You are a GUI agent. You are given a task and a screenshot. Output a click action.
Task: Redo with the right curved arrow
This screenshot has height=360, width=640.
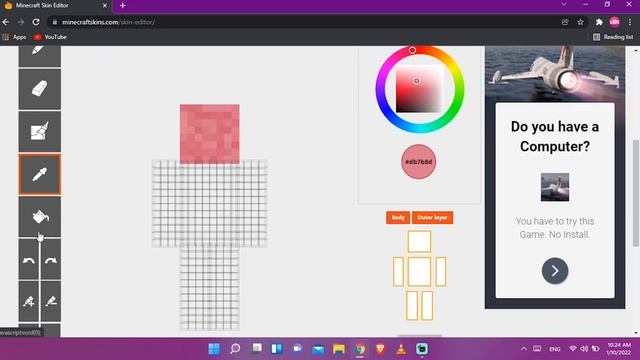click(51, 260)
